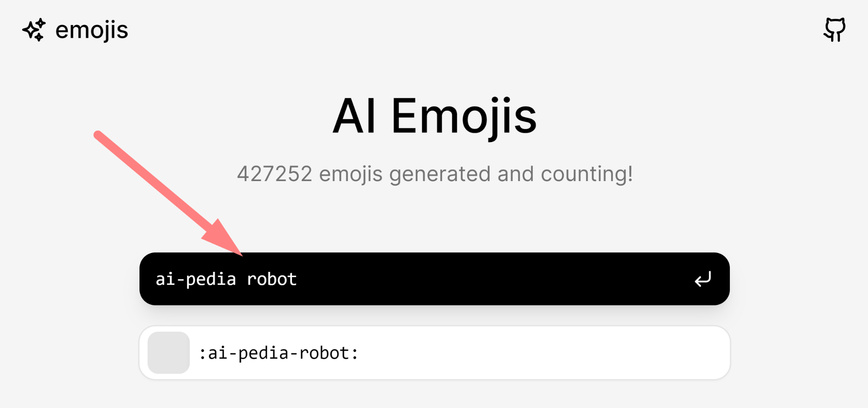868x408 pixels.
Task: Click the "emojis" wordmark in header
Action: pyautogui.click(x=92, y=30)
